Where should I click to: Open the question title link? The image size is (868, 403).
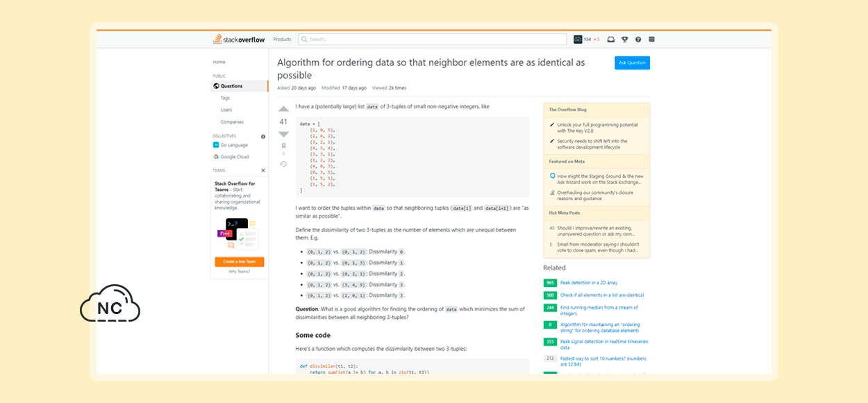point(431,69)
